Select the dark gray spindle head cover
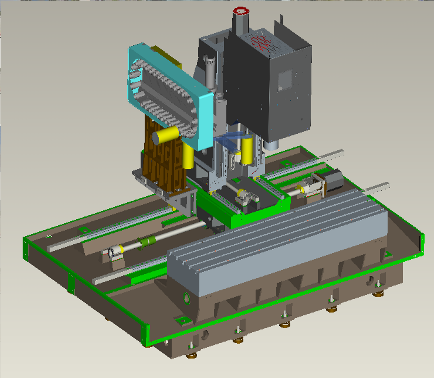434x378 pixels. [268, 85]
